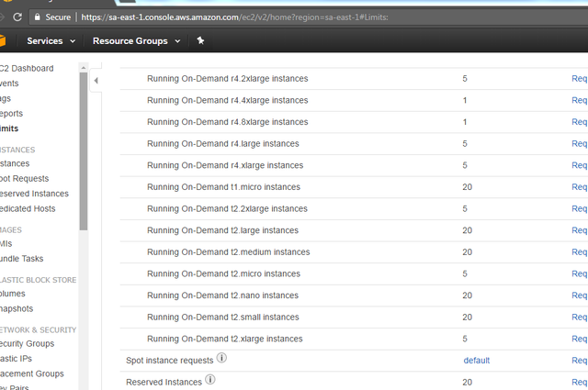Request limit increase for t2.xlarge instances
This screenshot has width=588, height=390.
[x=580, y=339]
